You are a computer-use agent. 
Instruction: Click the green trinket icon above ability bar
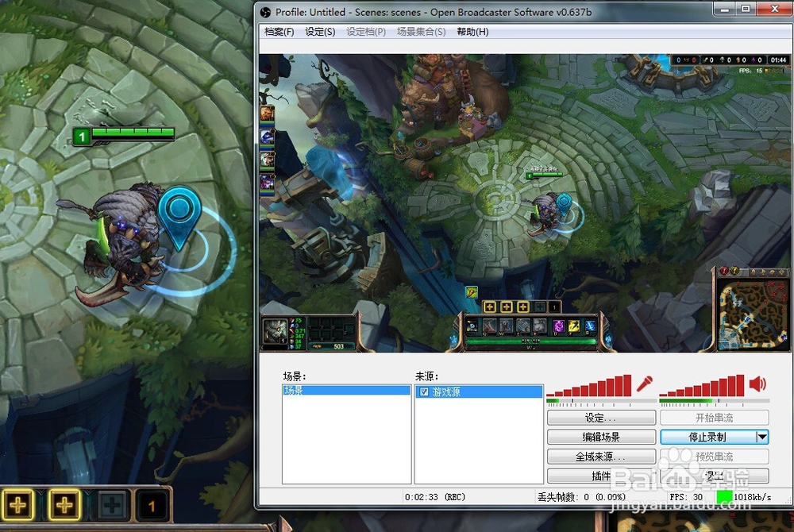[x=472, y=291]
